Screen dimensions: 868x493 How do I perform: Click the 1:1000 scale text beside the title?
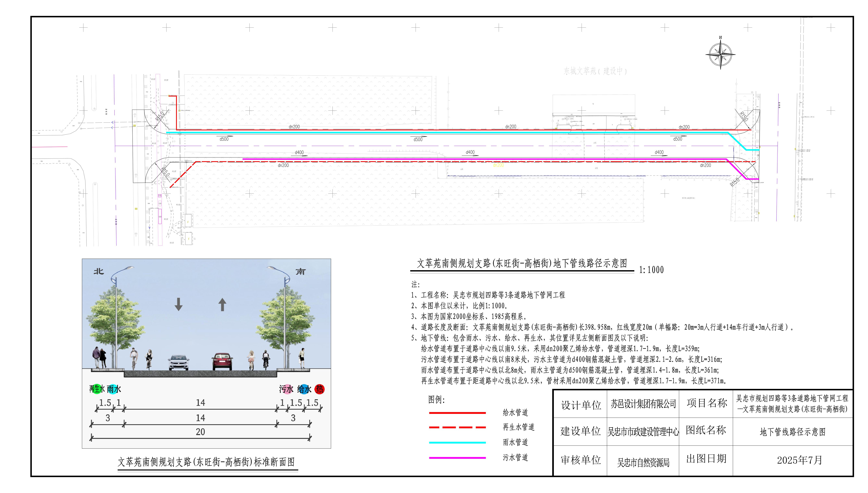651,270
